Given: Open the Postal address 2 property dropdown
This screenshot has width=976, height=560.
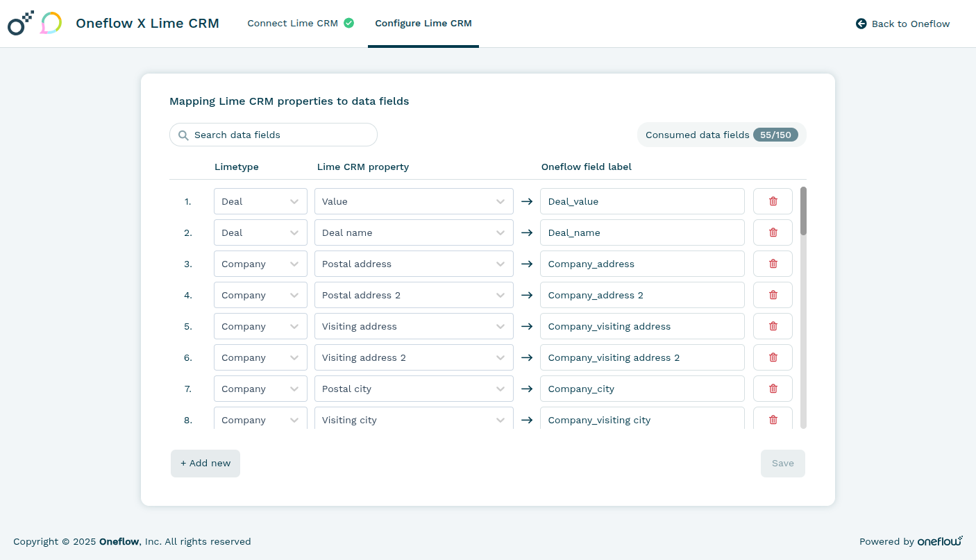Looking at the screenshot, I should (414, 295).
